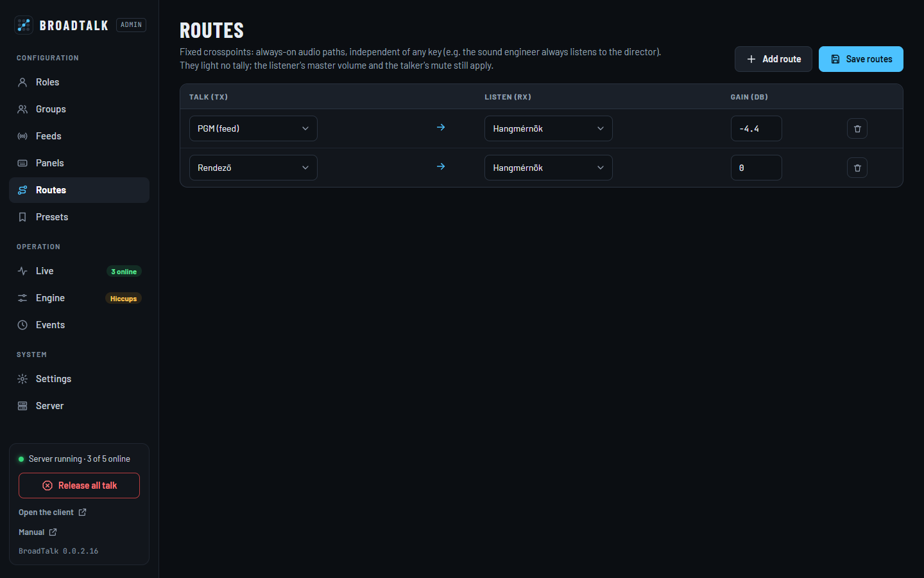The width and height of the screenshot is (924, 578).
Task: Open listen dropdown in Rendező row
Action: pyautogui.click(x=549, y=168)
